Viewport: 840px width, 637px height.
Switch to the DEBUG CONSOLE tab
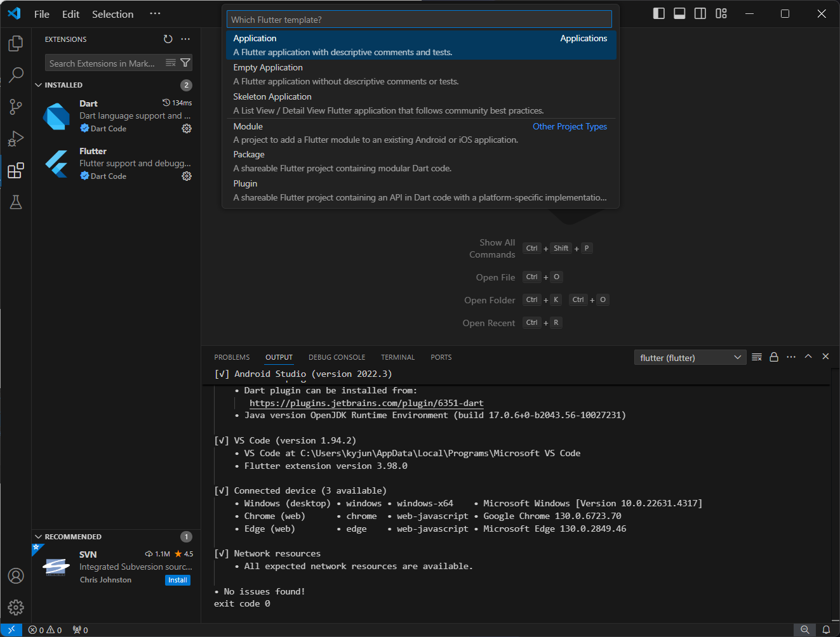[x=337, y=357]
